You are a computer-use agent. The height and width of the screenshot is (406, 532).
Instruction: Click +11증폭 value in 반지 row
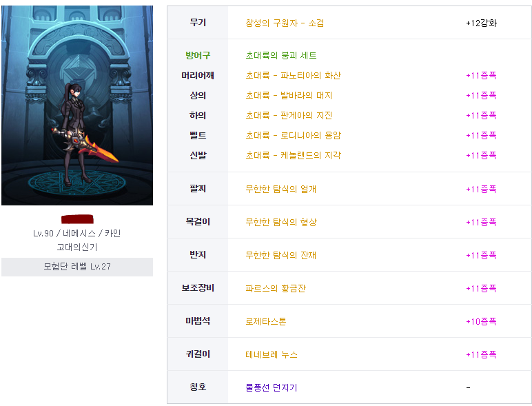481,255
